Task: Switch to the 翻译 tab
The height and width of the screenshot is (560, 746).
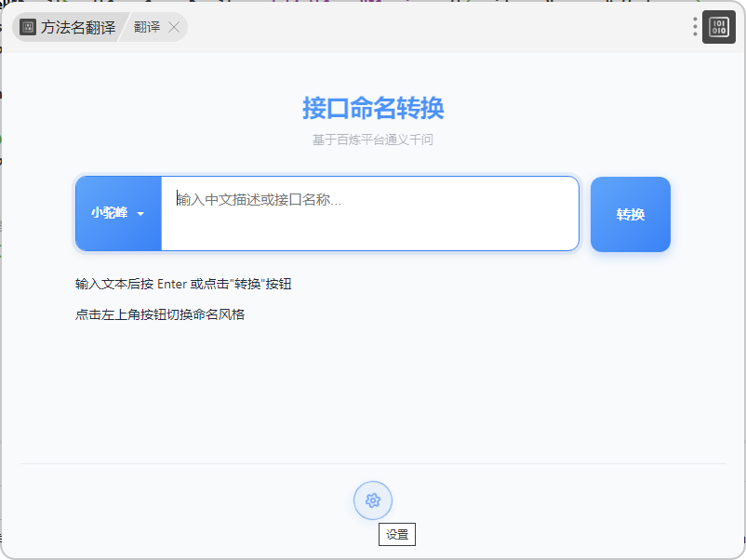Action: click(147, 27)
